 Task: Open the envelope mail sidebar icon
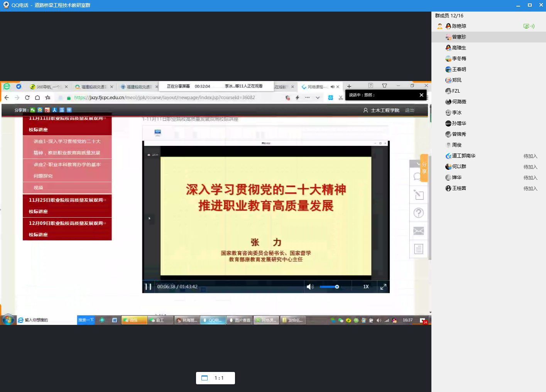tap(418, 231)
